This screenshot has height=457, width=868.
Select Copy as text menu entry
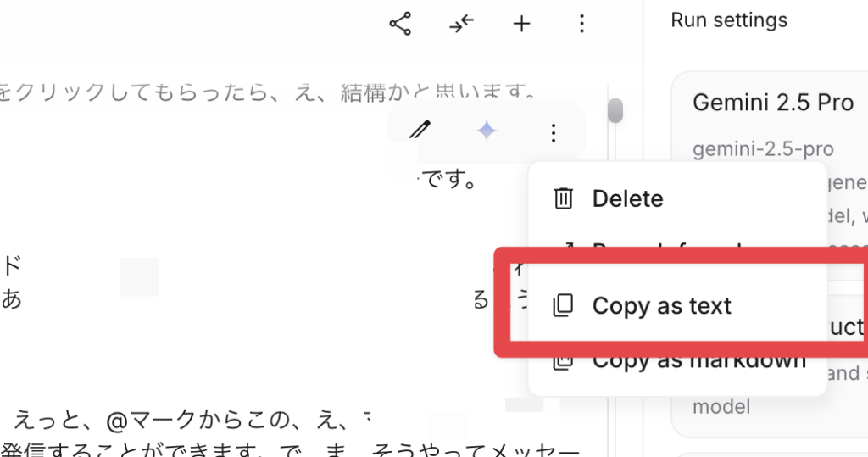coord(661,306)
